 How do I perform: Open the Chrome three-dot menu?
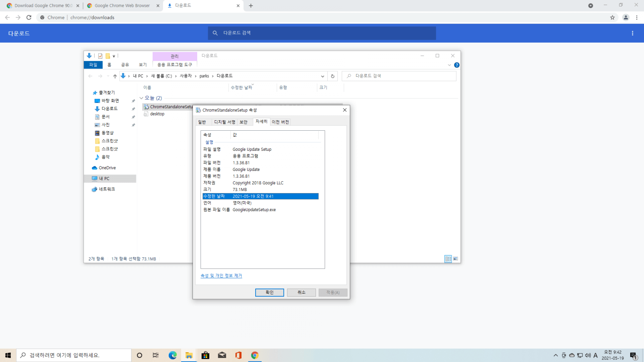(637, 17)
